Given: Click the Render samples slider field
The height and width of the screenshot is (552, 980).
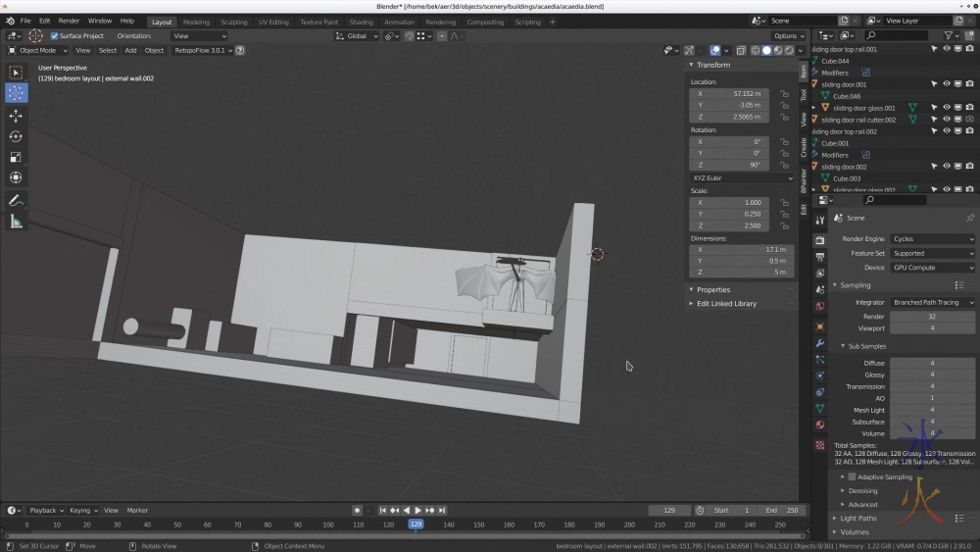Looking at the screenshot, I should [932, 316].
